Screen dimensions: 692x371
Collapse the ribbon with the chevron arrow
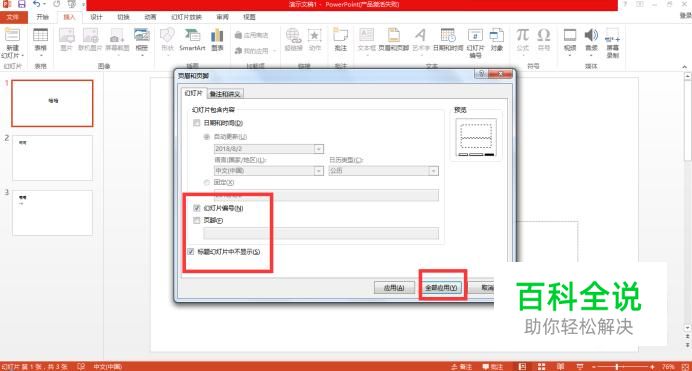tap(684, 67)
